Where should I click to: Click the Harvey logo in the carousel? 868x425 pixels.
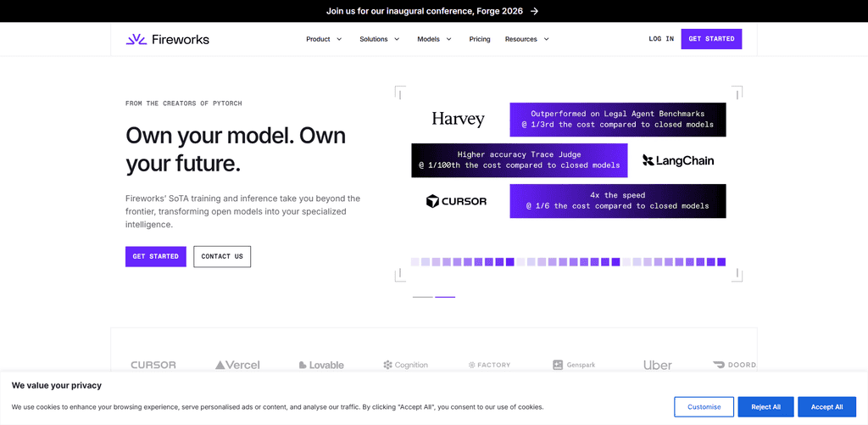click(x=458, y=119)
